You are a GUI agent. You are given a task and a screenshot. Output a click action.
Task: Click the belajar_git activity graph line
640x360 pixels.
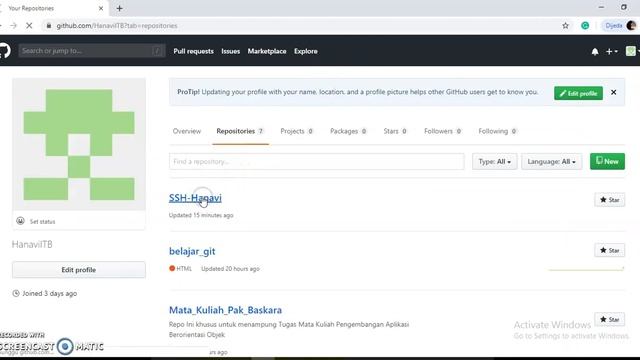(587, 269)
